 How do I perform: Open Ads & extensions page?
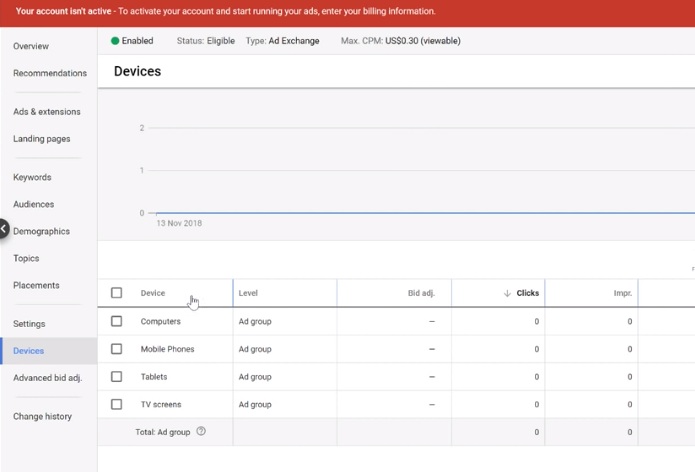[47, 112]
